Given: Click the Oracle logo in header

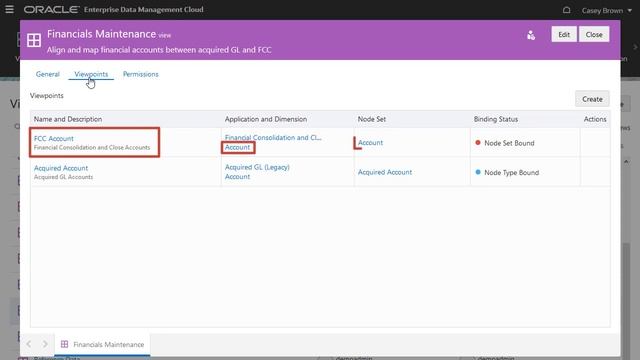Looking at the screenshot, I should click(x=51, y=9).
